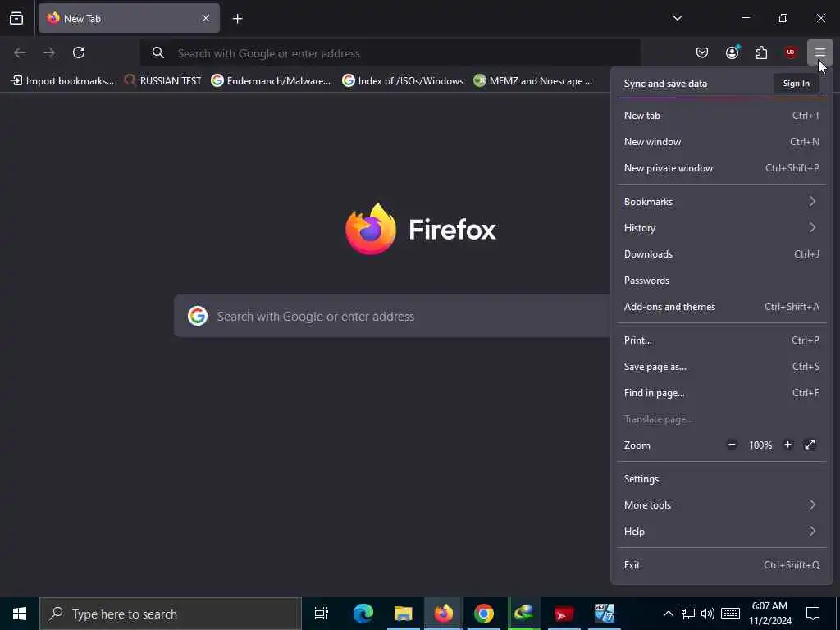Open Index of /ISOs/Windows bookmark
The image size is (840, 630).
403,81
